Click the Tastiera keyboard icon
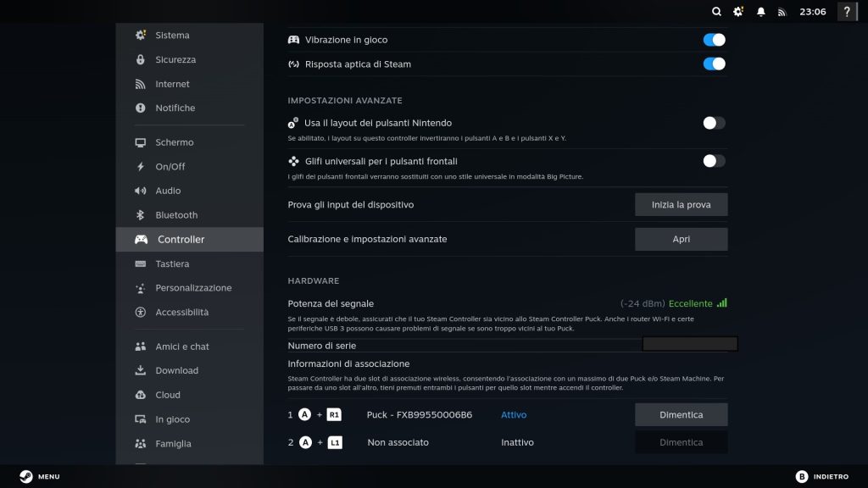Image resolution: width=868 pixels, height=488 pixels. (141, 264)
